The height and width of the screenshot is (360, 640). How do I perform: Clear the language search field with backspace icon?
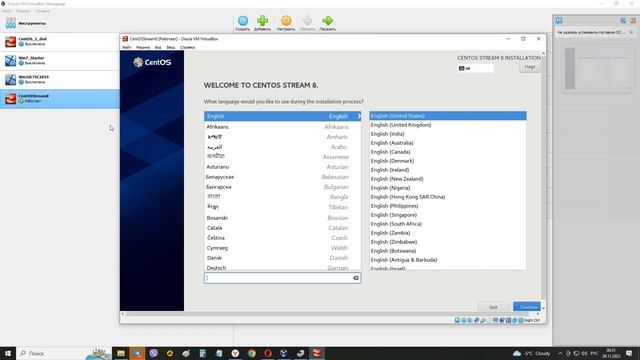click(x=356, y=278)
